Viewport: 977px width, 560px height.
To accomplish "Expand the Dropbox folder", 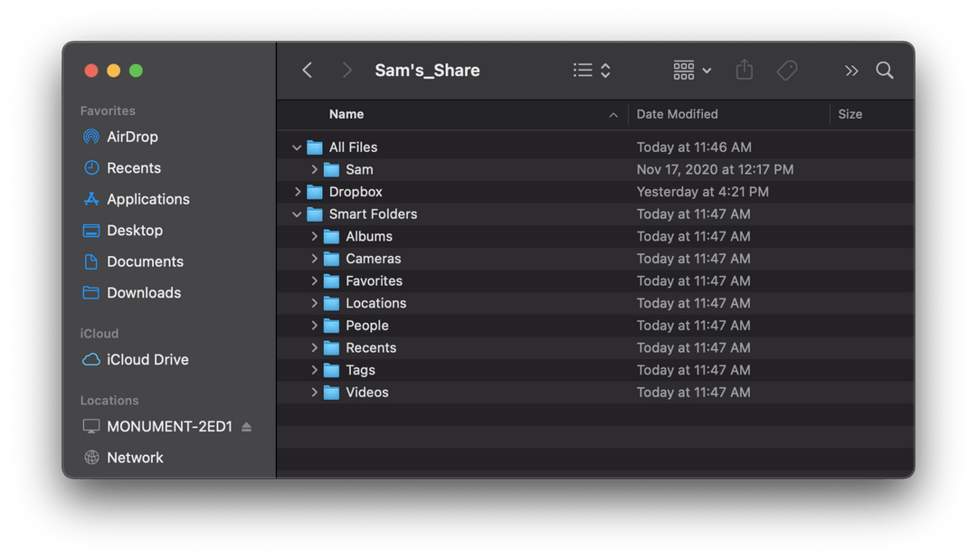I will pyautogui.click(x=297, y=192).
